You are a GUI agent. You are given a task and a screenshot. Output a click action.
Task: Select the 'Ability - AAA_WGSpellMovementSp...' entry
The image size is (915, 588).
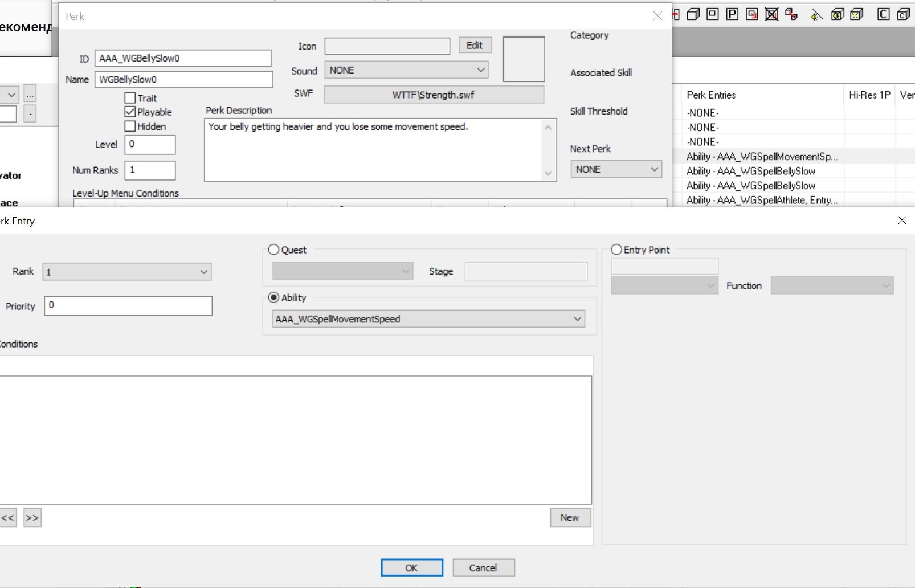point(762,156)
